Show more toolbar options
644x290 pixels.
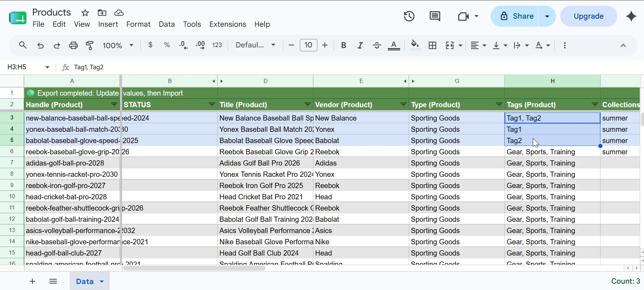pyautogui.click(x=565, y=45)
